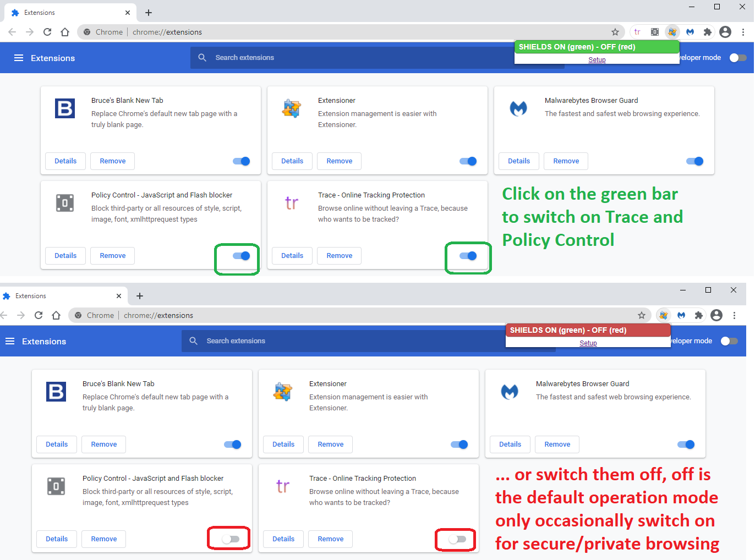Go forward in the top Chrome window
The height and width of the screenshot is (560, 755).
[x=30, y=32]
